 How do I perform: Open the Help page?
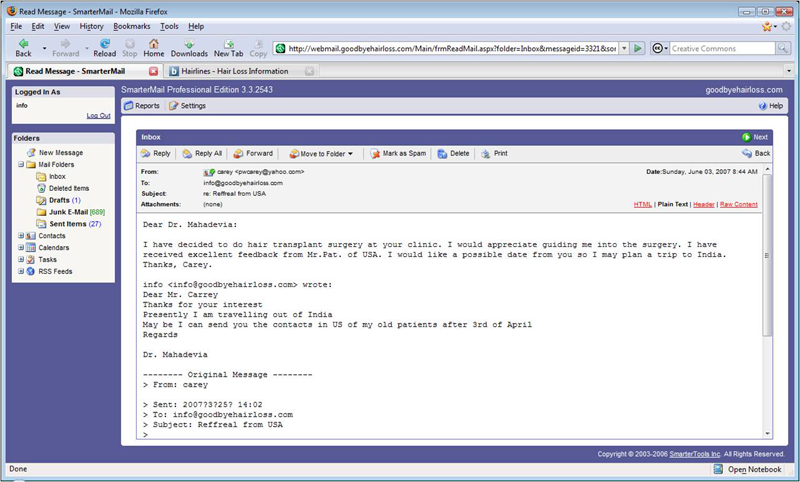click(x=770, y=105)
